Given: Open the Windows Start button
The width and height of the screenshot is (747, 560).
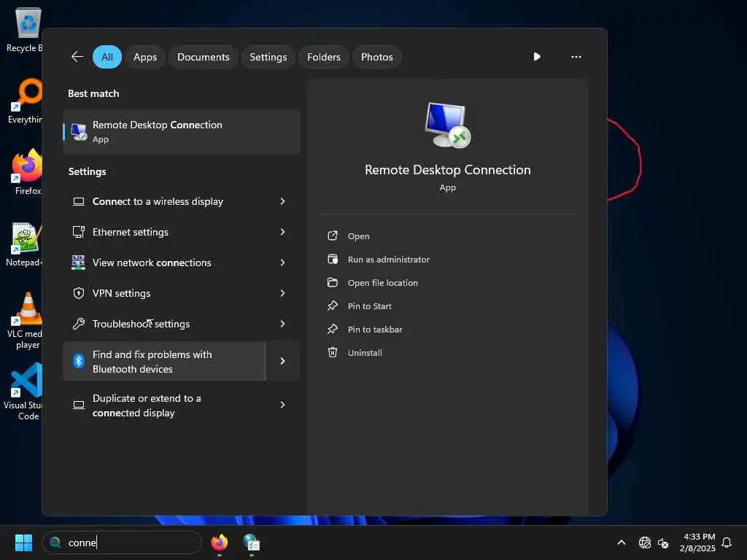Looking at the screenshot, I should tap(23, 542).
